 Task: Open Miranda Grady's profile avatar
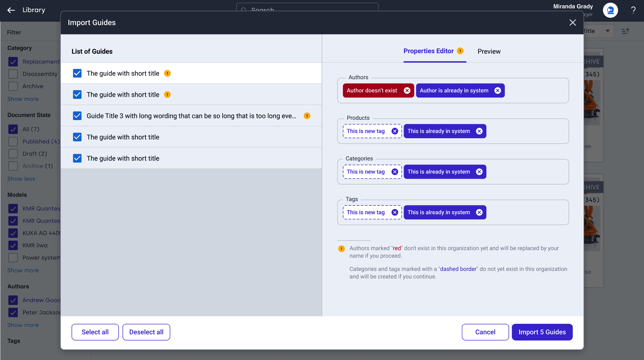[610, 10]
